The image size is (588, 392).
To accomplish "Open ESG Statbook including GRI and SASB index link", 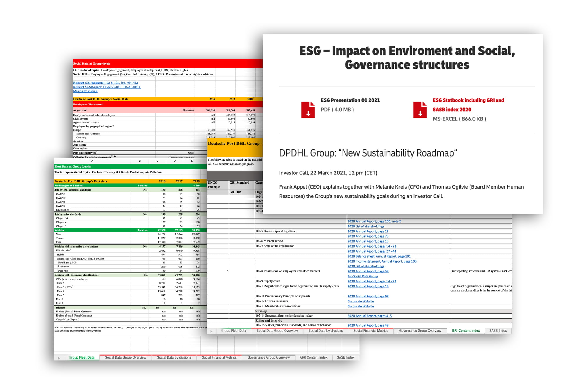I will pos(468,105).
